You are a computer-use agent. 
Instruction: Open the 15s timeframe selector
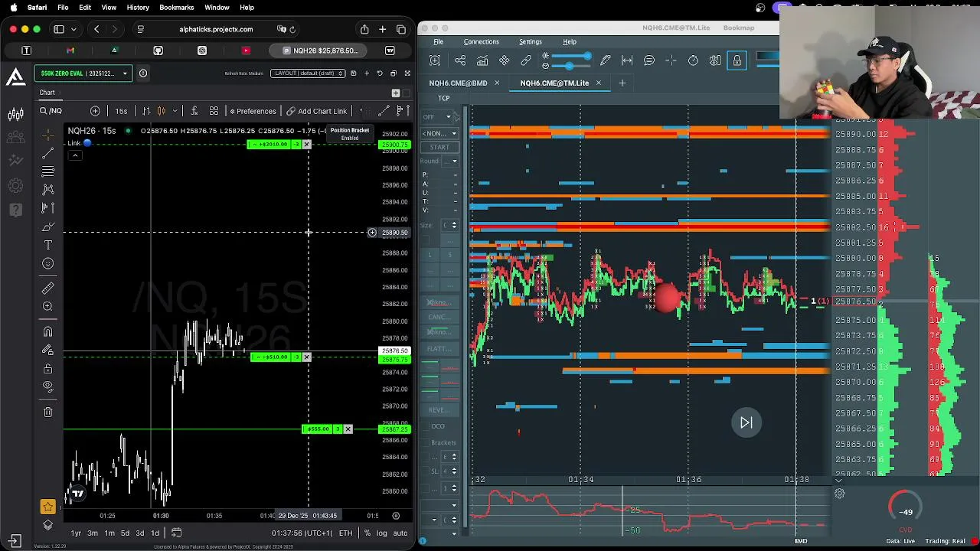[121, 111]
